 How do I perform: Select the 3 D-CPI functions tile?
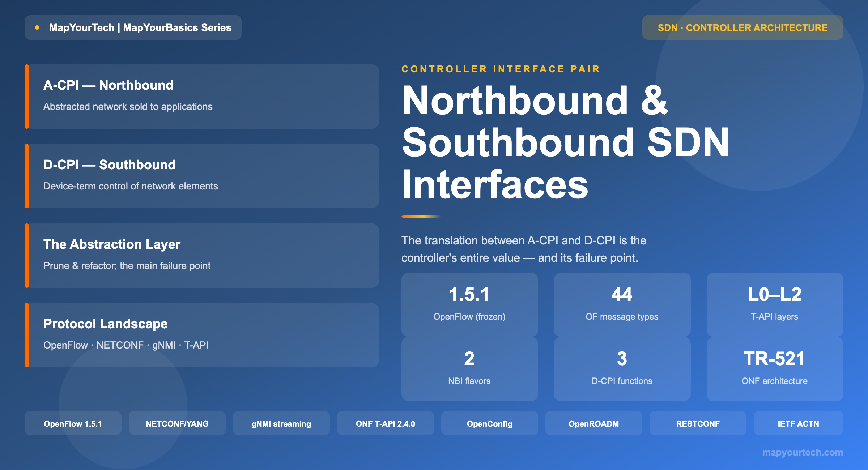pos(622,369)
